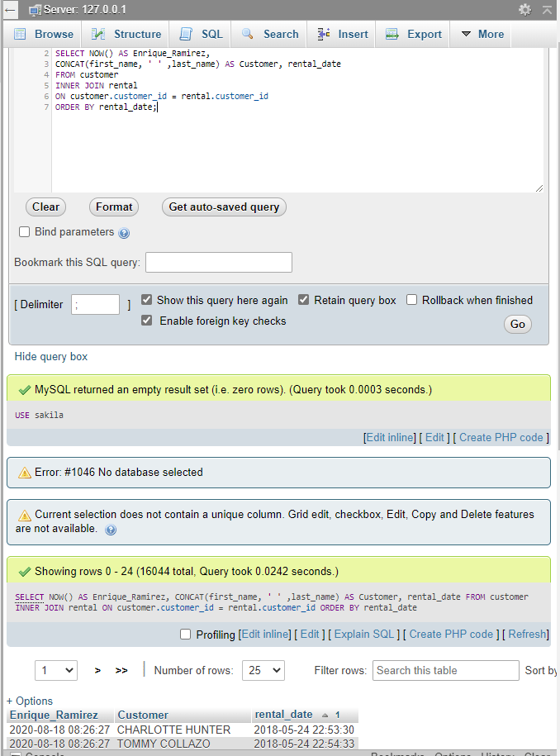Click Edit inline for USE sakila query

[391, 438]
